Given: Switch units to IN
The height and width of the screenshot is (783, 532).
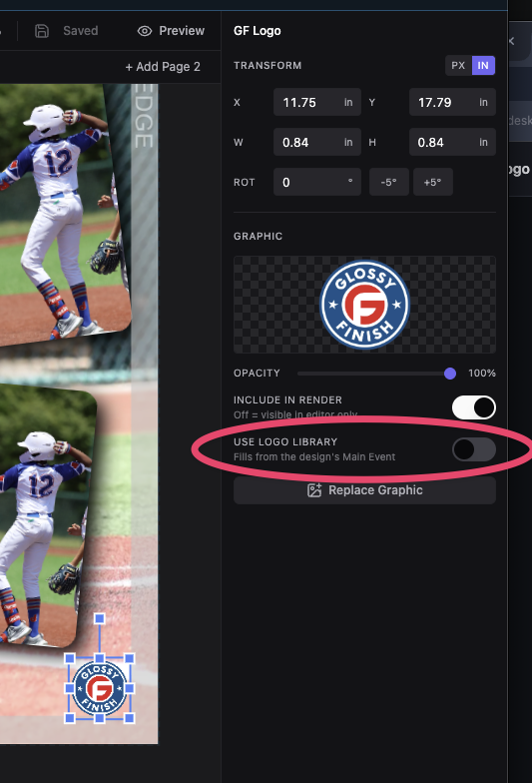Looking at the screenshot, I should (x=483, y=66).
